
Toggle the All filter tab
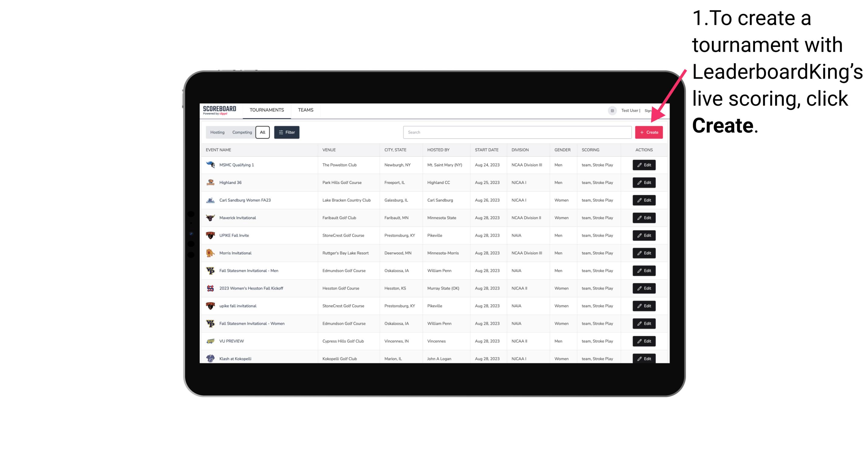(262, 132)
